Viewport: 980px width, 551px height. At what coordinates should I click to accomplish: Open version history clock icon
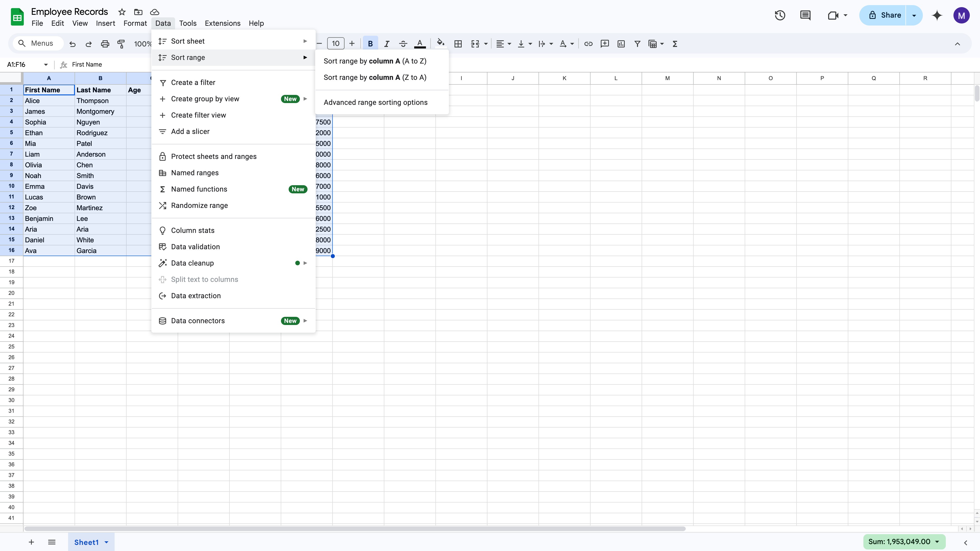(x=780, y=15)
